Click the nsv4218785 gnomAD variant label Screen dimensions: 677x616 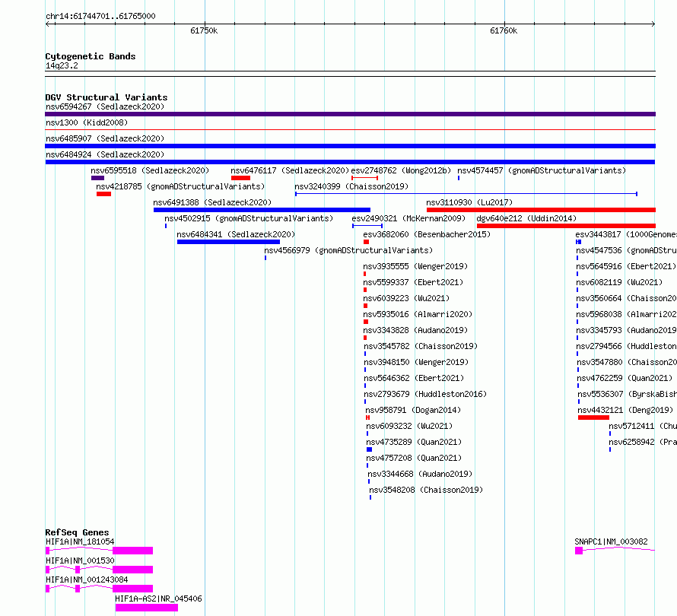(x=180, y=186)
